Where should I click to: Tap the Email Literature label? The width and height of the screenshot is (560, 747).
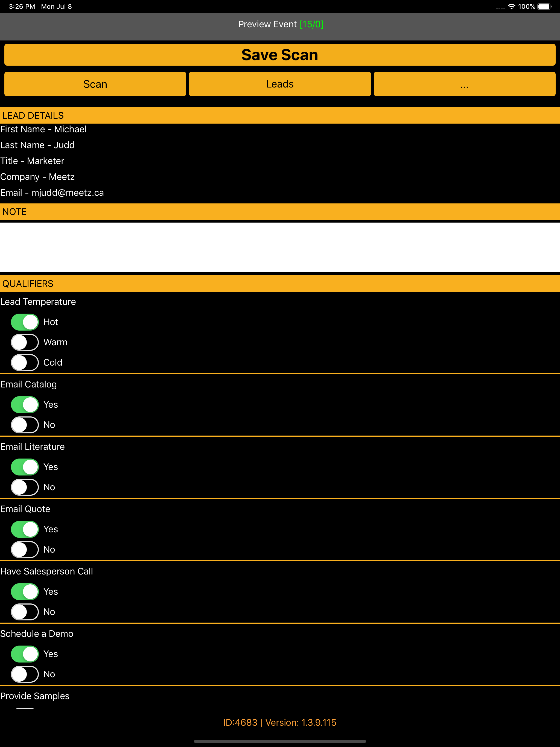pos(33,447)
